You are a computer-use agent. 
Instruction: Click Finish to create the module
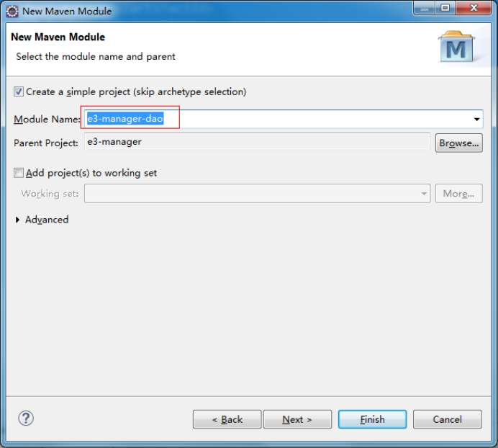[373, 419]
